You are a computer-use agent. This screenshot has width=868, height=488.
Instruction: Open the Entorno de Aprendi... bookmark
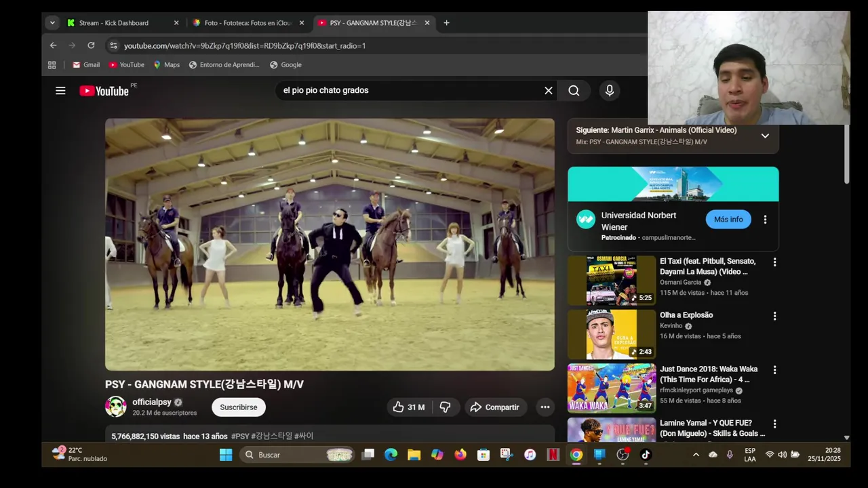(224, 65)
